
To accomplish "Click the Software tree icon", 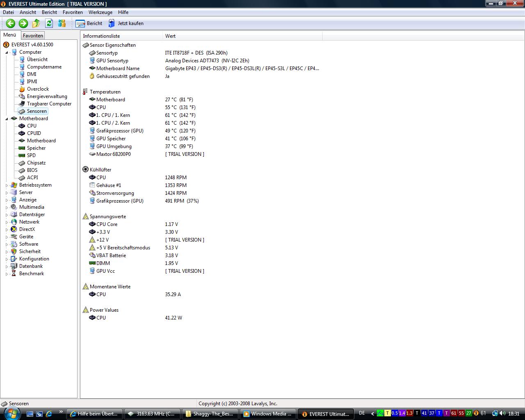I will click(x=14, y=244).
